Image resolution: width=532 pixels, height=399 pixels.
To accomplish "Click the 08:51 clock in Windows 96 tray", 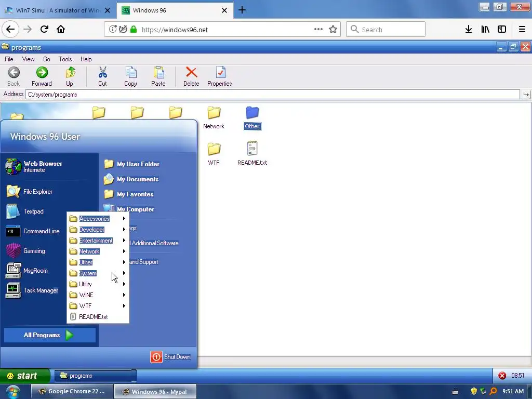I will click(x=518, y=376).
